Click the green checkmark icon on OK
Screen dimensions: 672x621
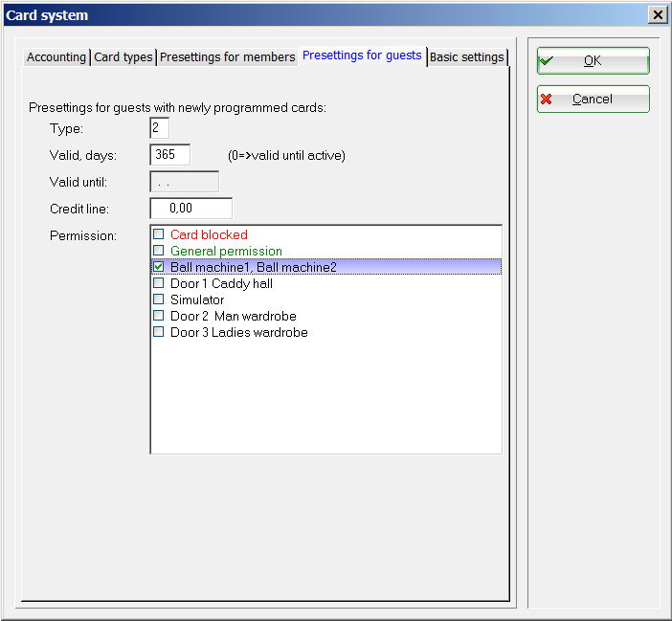547,61
